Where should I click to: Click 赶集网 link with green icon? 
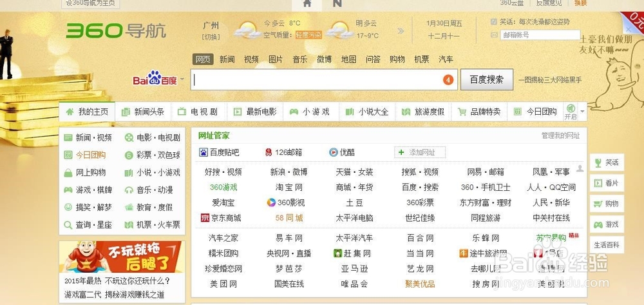click(x=352, y=253)
